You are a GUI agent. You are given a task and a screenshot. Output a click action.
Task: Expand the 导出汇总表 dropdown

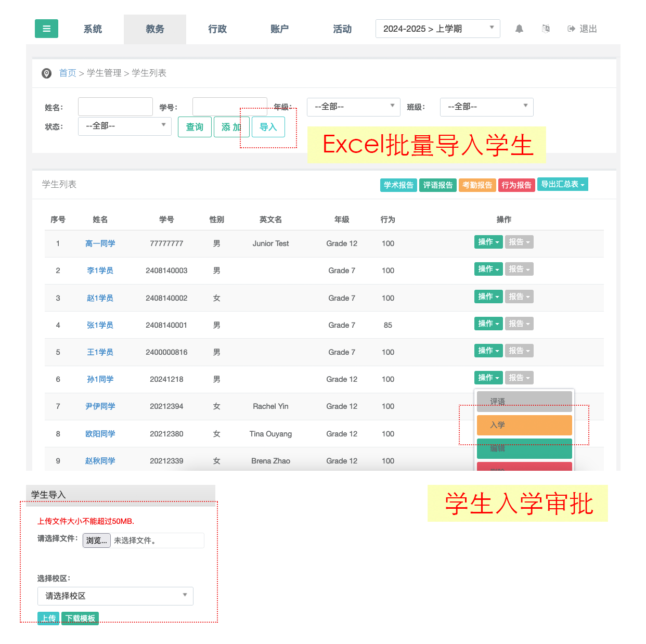click(563, 184)
